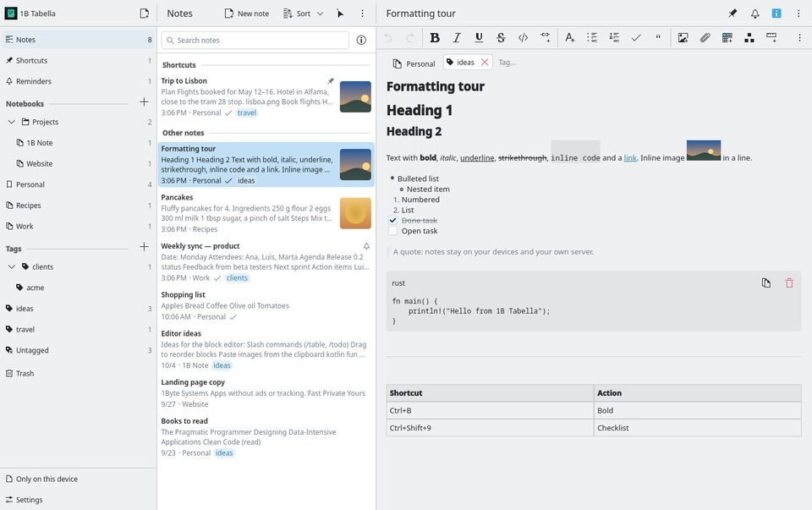Remove the ideas tag from note
812x510 pixels.
pyautogui.click(x=485, y=62)
